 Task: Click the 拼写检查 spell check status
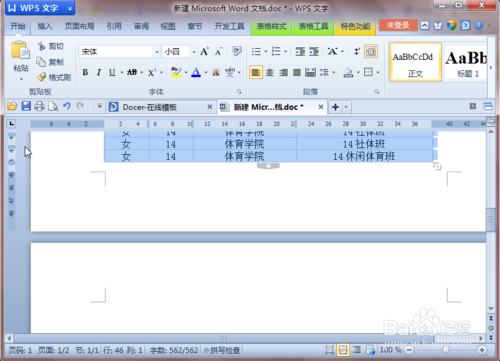tap(222, 350)
